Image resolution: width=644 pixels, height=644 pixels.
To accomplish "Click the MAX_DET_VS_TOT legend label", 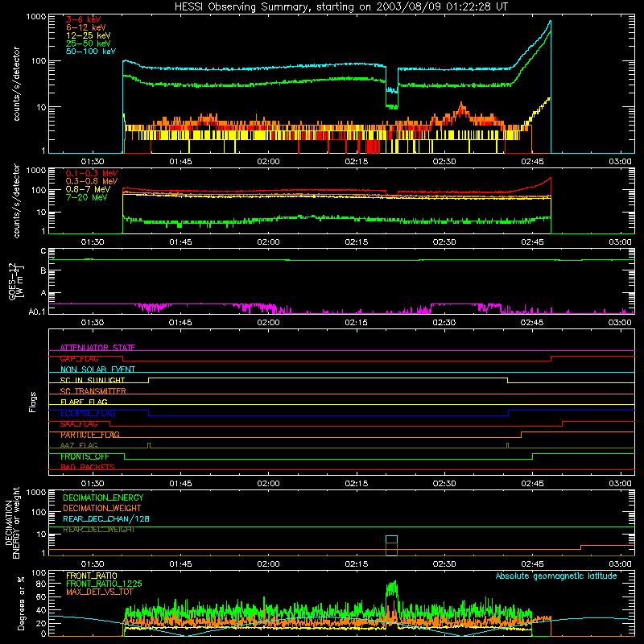I will pos(99,592).
